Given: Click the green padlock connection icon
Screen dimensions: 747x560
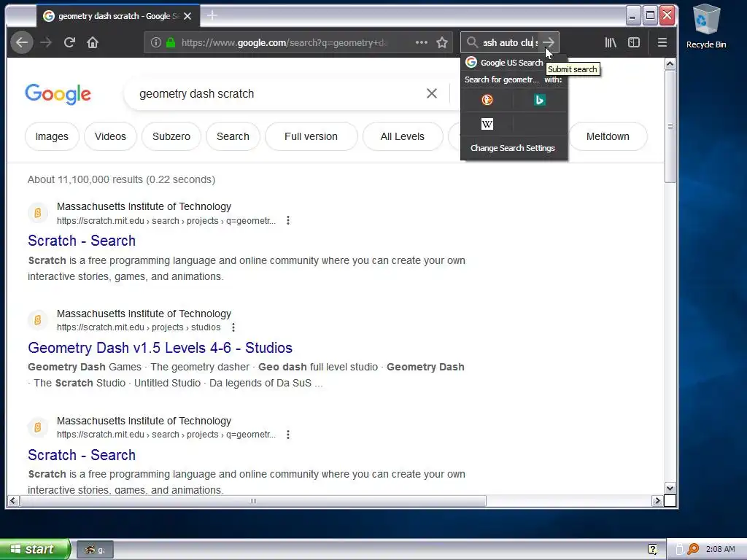Looking at the screenshot, I should click(x=171, y=42).
